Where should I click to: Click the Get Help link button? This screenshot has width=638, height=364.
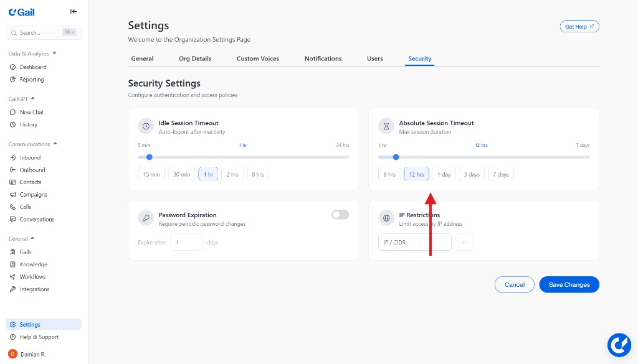click(x=579, y=27)
